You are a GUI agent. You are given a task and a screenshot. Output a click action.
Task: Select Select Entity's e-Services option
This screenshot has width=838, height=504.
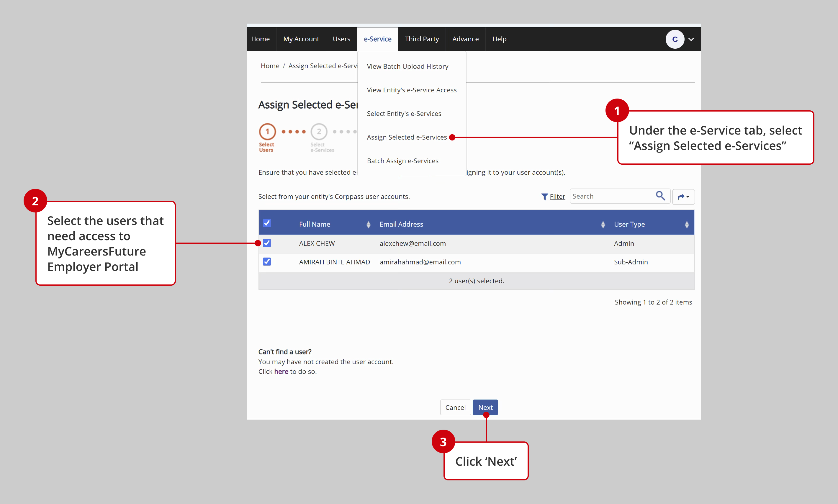coord(404,114)
